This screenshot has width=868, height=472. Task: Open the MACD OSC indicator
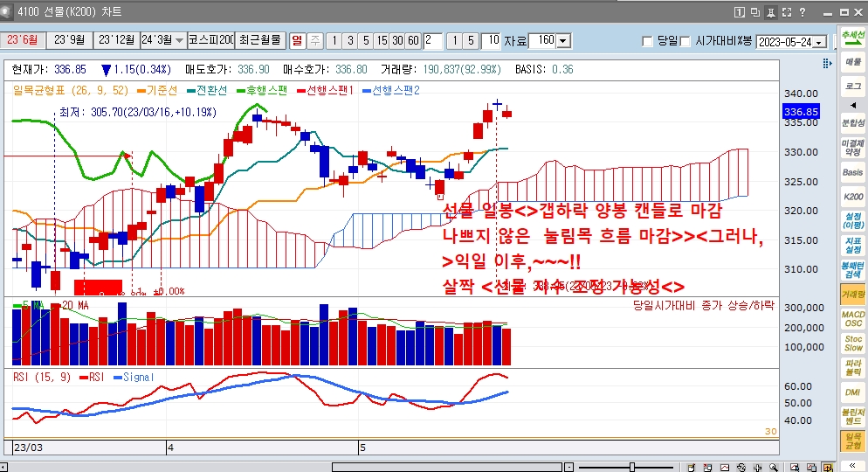point(853,317)
